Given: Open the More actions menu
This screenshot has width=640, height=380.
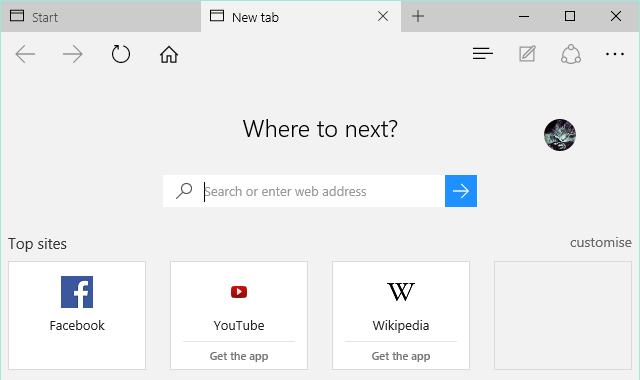Looking at the screenshot, I should click(615, 54).
